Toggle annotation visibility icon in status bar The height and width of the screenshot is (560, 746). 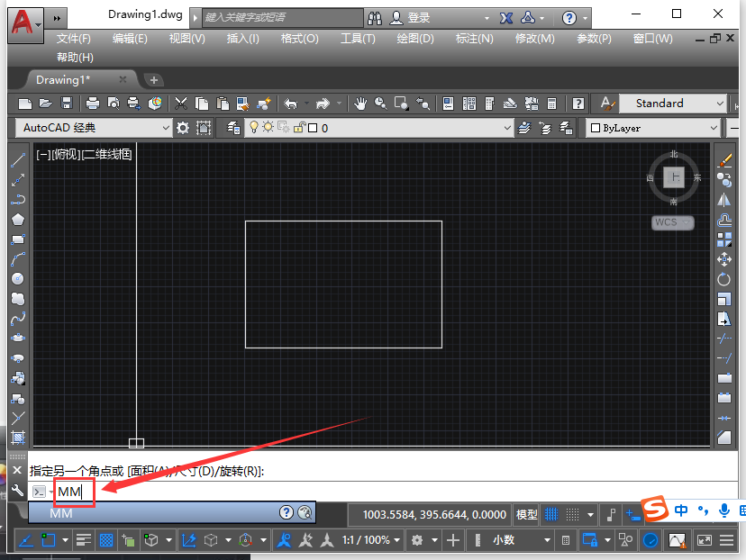coord(284,540)
